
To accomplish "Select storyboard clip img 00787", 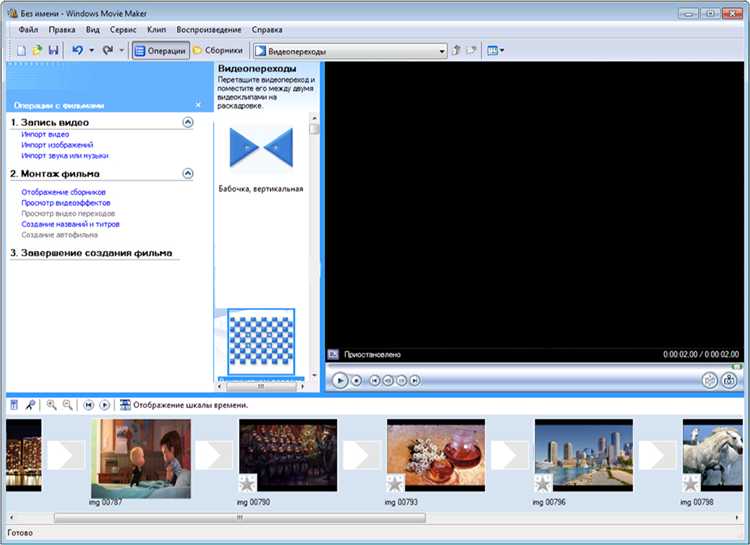I will click(141, 459).
